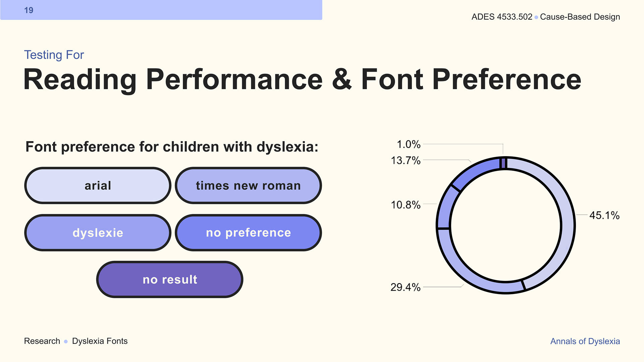Select the no preference pill
The width and height of the screenshot is (644, 362).
(x=248, y=233)
